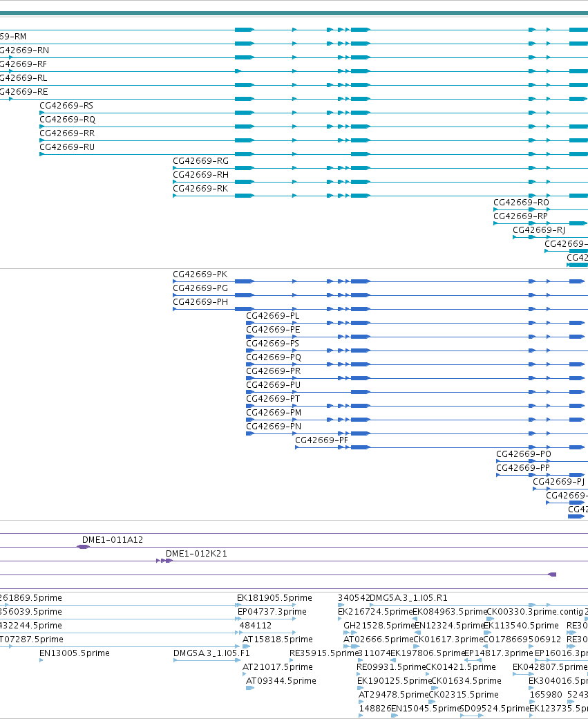Select the CG42669-PE protein label
The image size is (588, 719).
pyautogui.click(x=273, y=329)
